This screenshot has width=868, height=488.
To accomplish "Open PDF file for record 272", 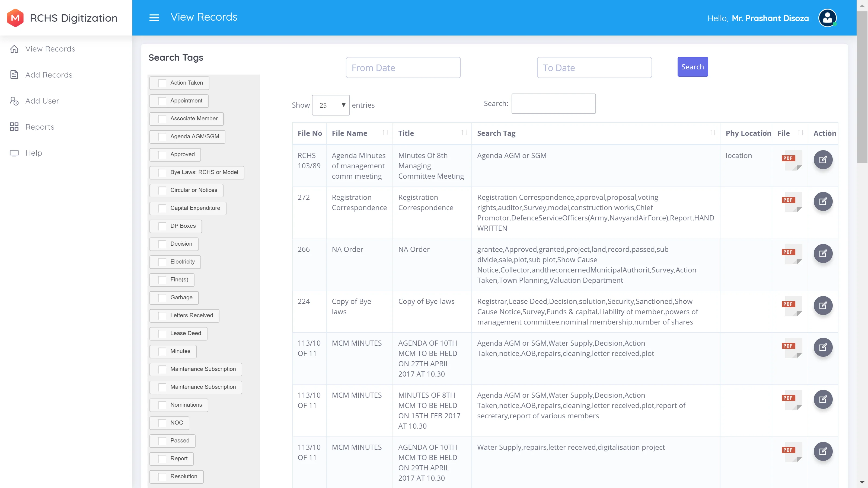I will coord(791,202).
